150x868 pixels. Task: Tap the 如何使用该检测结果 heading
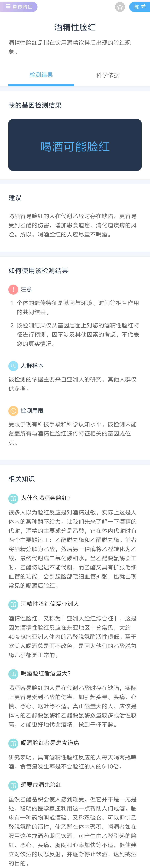pos(38,271)
